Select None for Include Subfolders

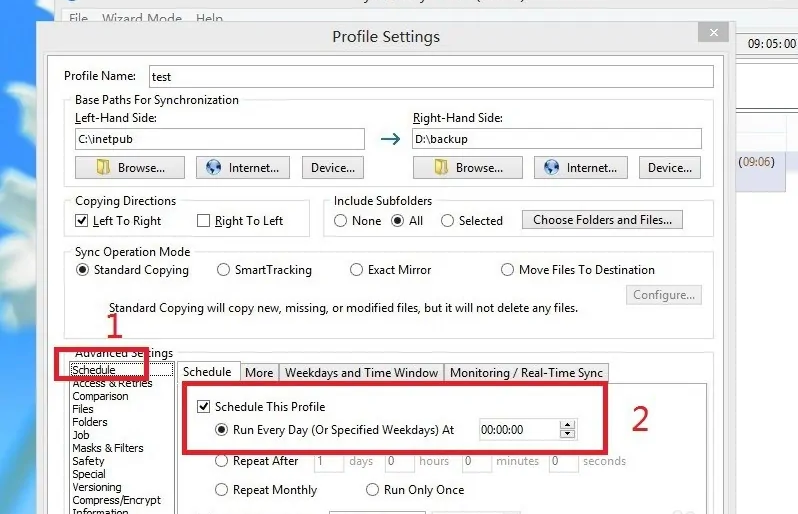340,220
